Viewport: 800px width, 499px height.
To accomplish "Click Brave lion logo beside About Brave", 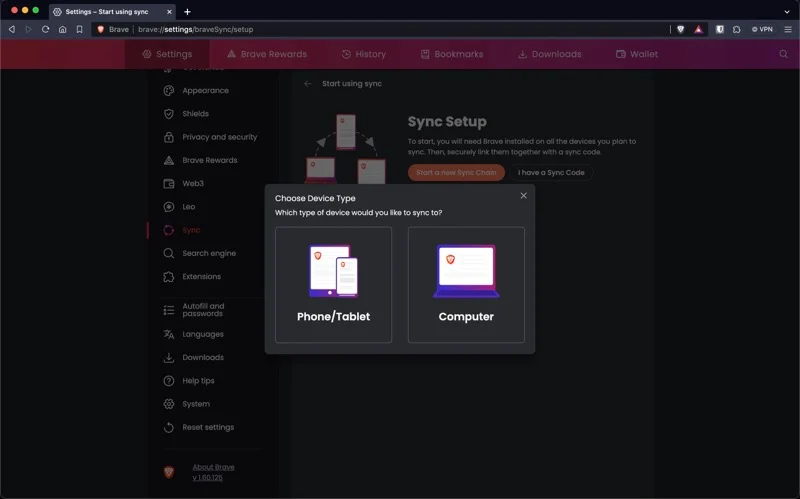I will coord(169,472).
